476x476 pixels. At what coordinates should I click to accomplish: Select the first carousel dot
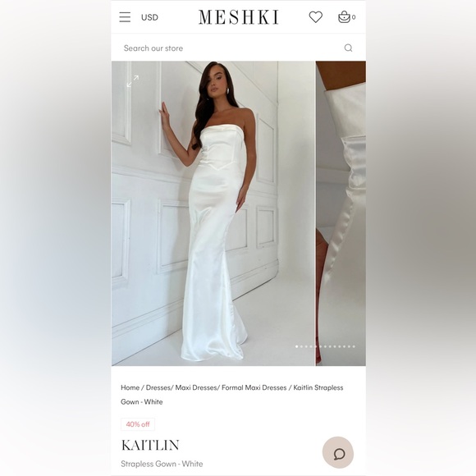296,346
